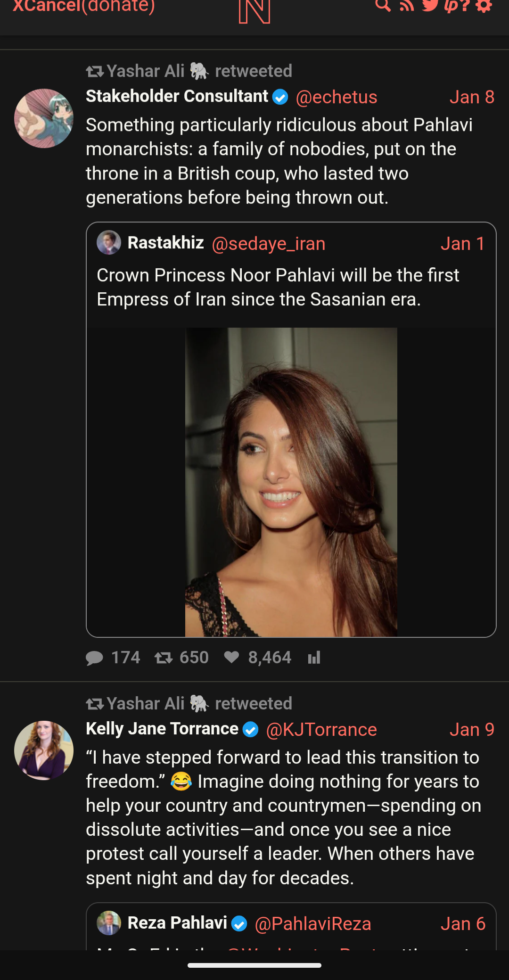Click the heart icon showing 8,464

tap(231, 657)
